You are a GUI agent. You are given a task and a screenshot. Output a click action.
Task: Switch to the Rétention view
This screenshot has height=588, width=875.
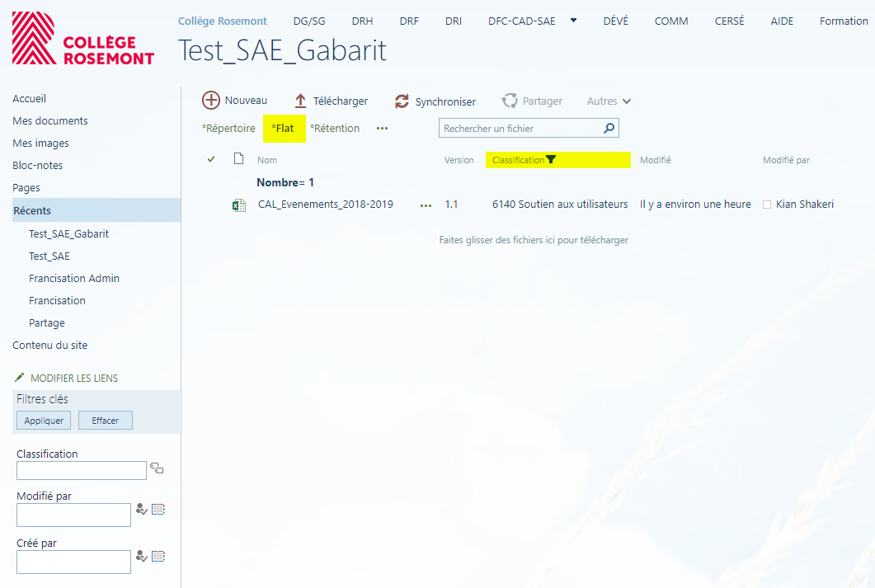[x=335, y=129]
